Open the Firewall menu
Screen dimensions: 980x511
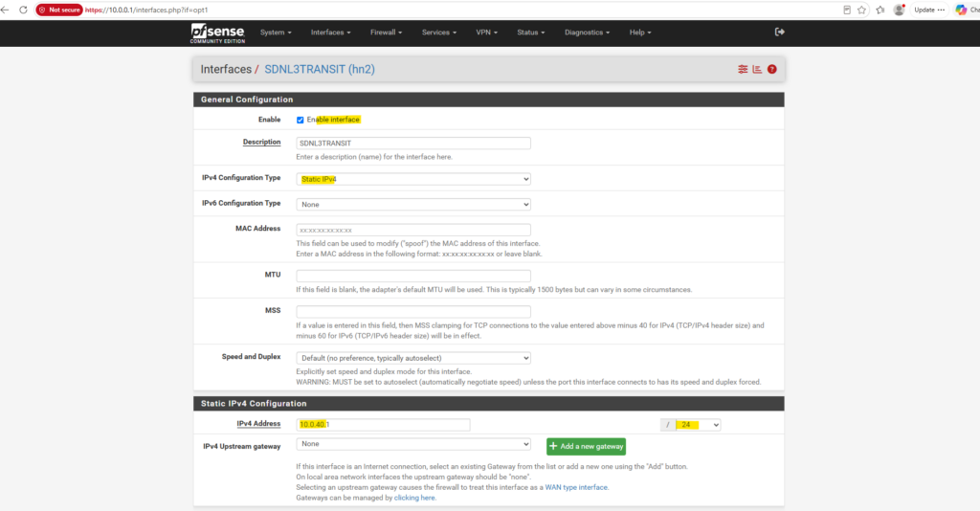click(386, 33)
